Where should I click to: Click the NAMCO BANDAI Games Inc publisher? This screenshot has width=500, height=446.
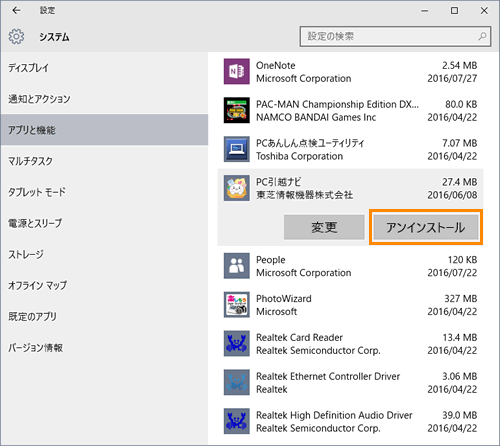[316, 117]
